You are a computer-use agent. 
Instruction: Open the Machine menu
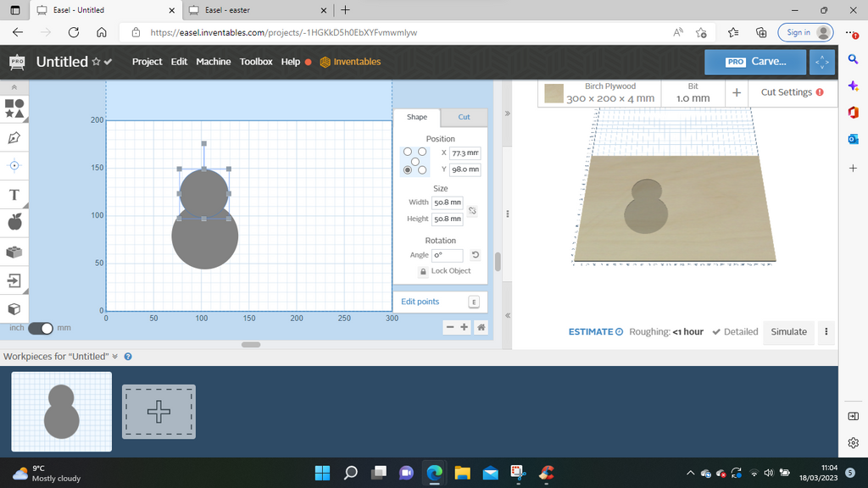[x=213, y=62]
